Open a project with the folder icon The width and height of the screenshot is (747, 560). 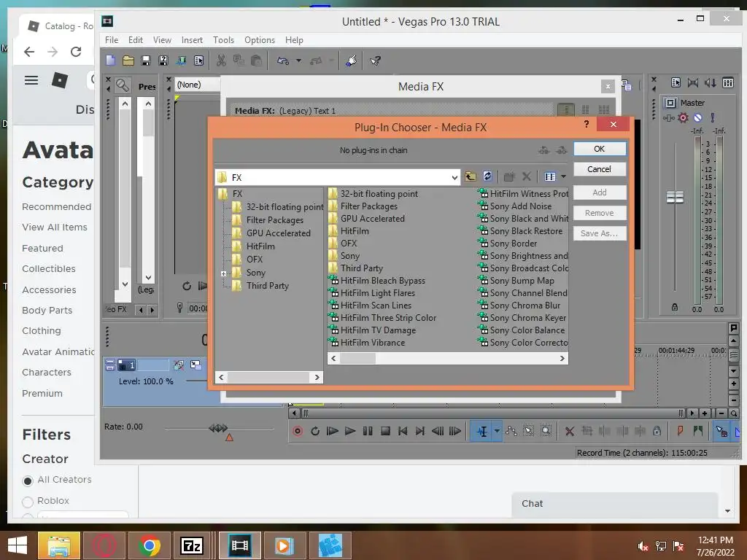(128, 61)
